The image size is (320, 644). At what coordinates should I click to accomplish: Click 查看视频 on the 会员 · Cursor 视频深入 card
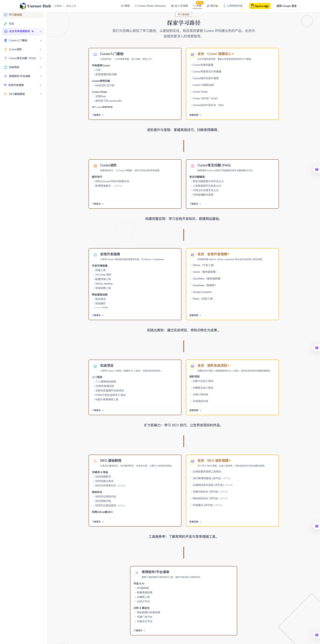pyautogui.click(x=195, y=115)
